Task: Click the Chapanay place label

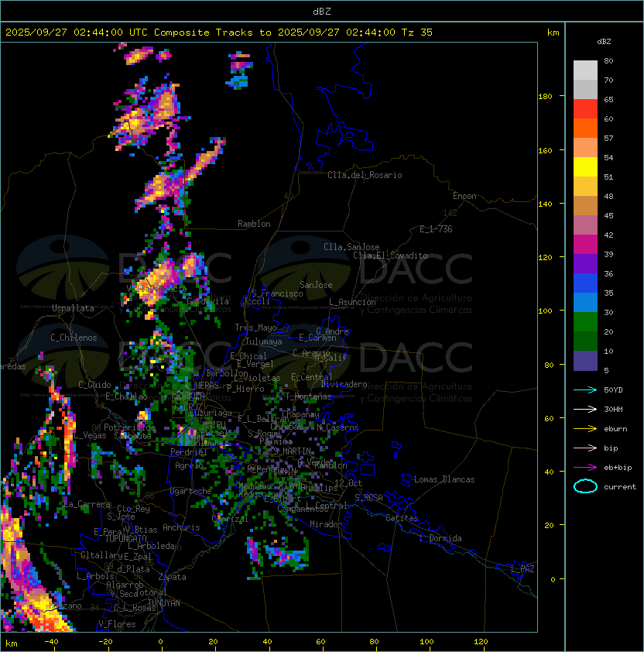Action: tap(300, 414)
